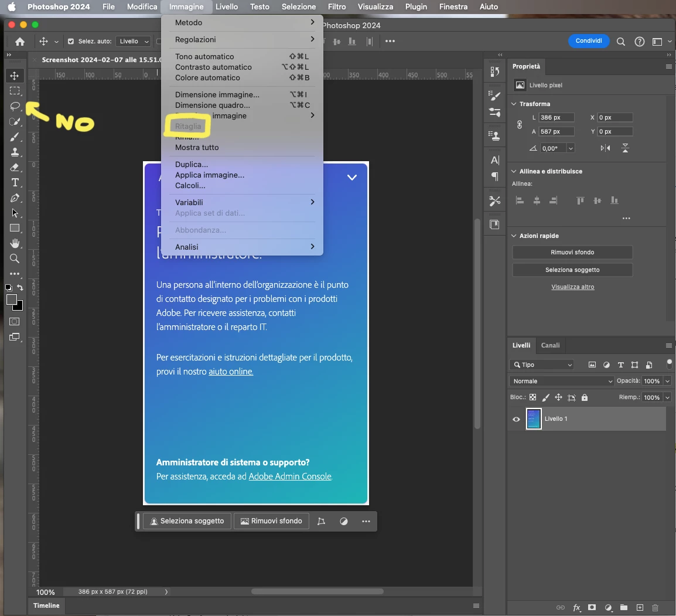Toggle lock image pixels brush
The width and height of the screenshot is (676, 616).
pos(546,397)
